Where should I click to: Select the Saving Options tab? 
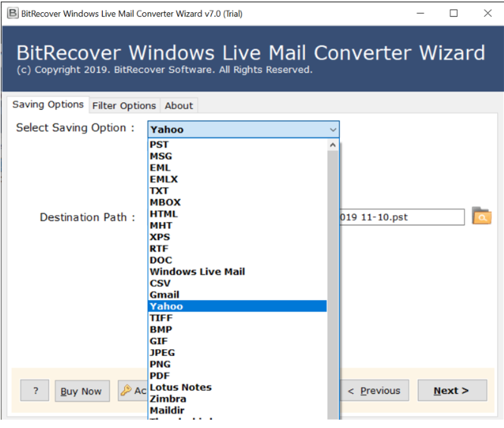click(48, 105)
